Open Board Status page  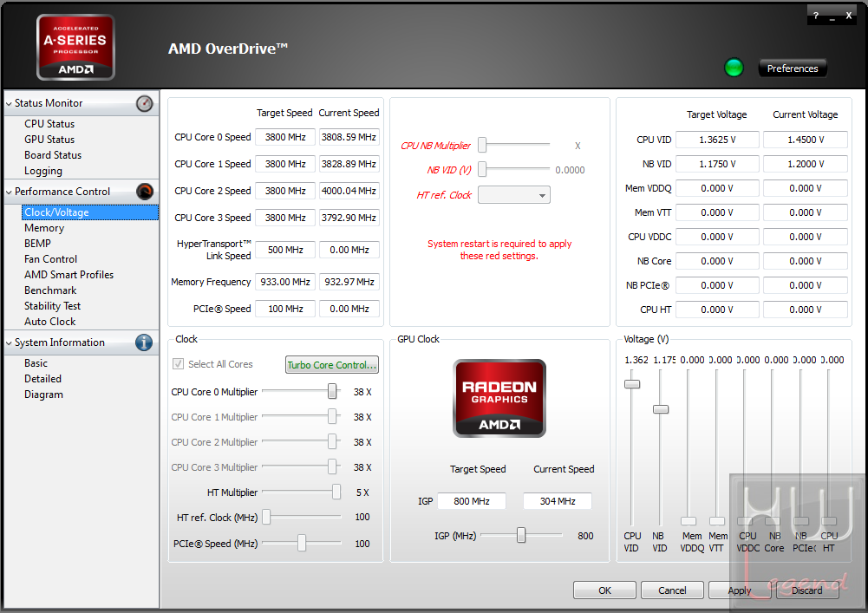point(53,155)
